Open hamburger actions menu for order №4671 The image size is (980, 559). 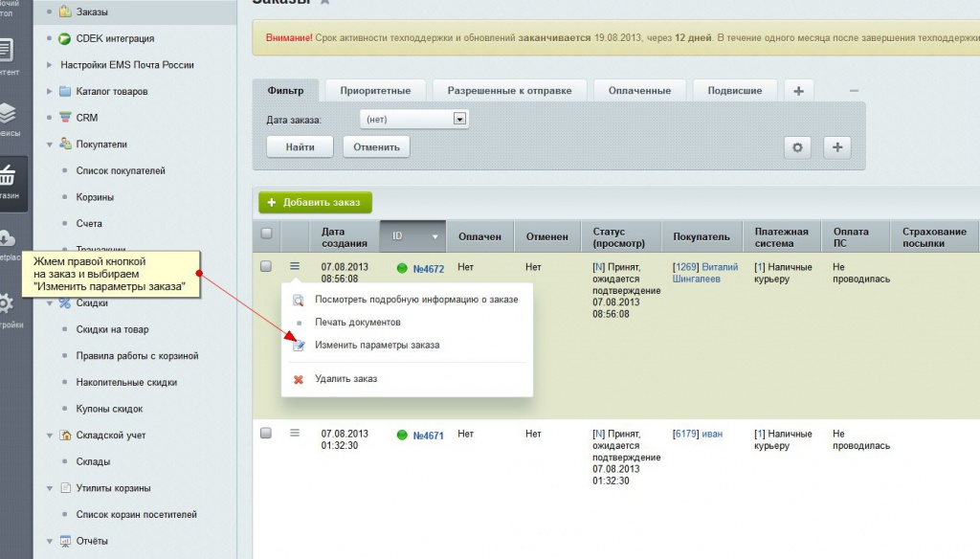tap(295, 433)
